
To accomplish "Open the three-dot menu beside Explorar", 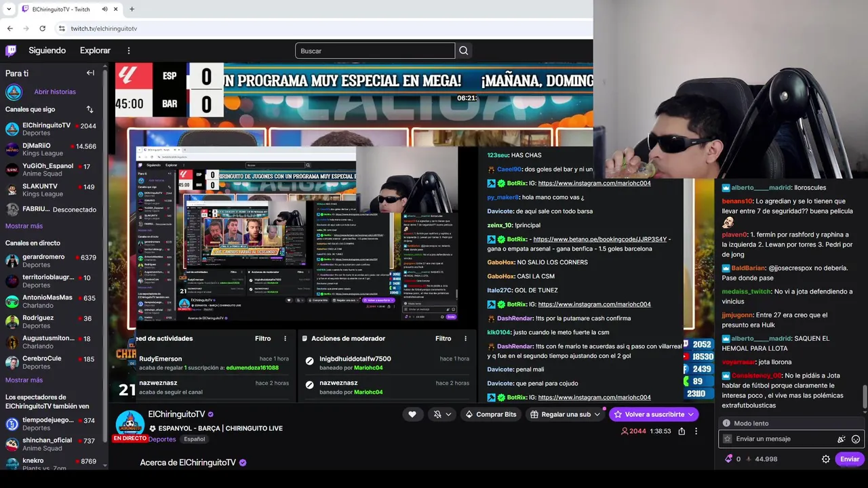I will [x=129, y=51].
